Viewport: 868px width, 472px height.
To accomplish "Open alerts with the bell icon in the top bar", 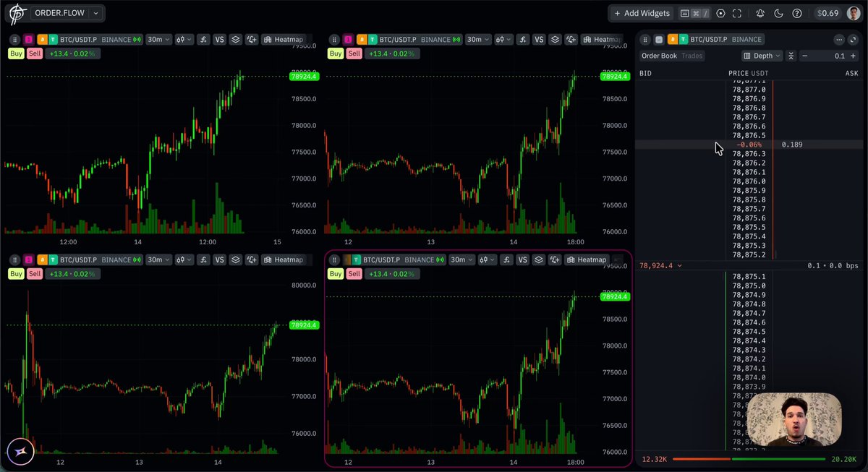I will 760,13.
